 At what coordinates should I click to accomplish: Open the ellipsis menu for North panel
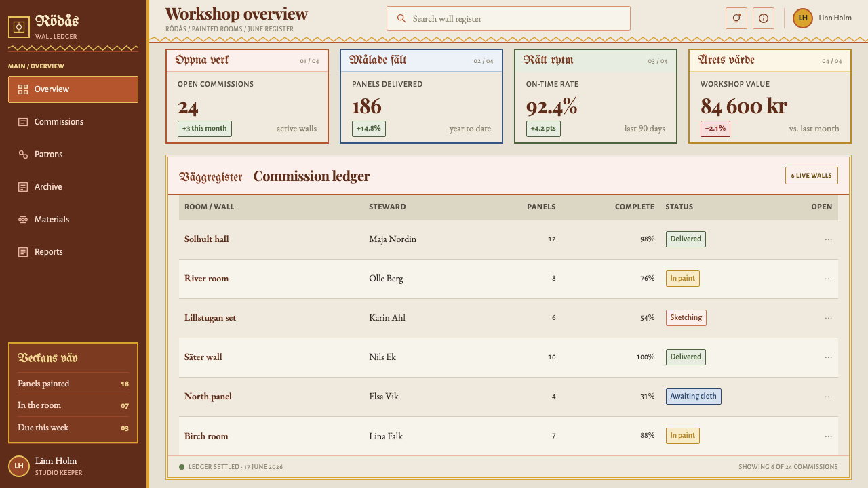tap(828, 396)
